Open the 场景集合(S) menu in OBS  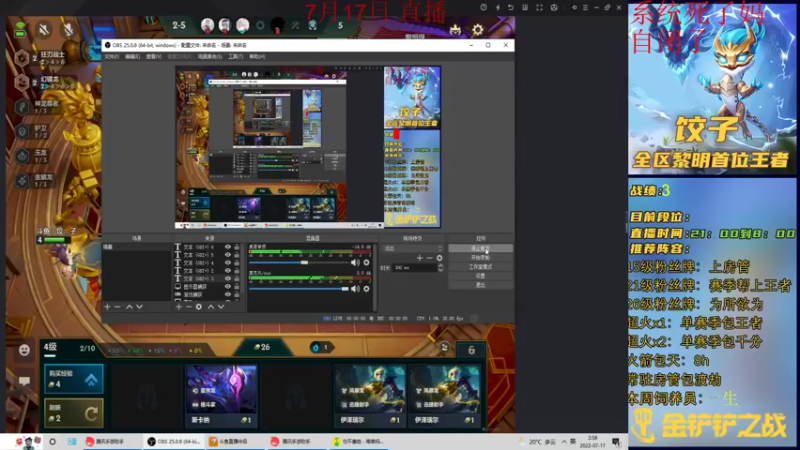pos(210,57)
